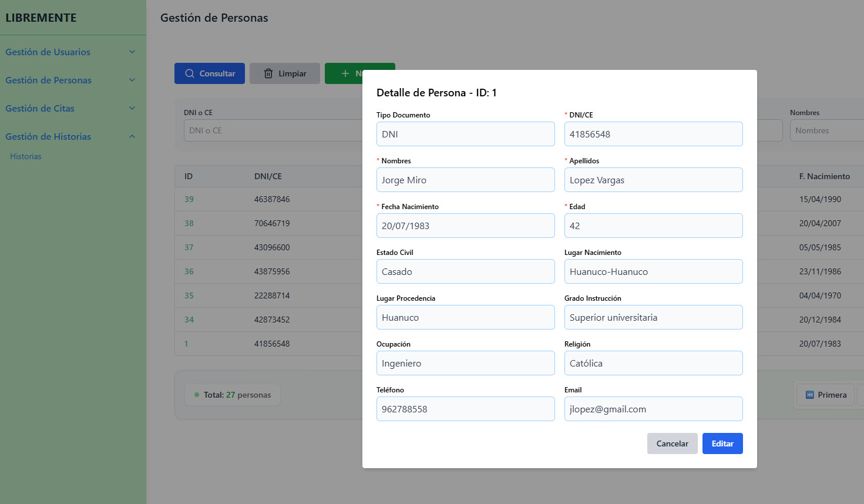This screenshot has width=864, height=504.
Task: Open person ID 34 link
Action: [x=189, y=320]
